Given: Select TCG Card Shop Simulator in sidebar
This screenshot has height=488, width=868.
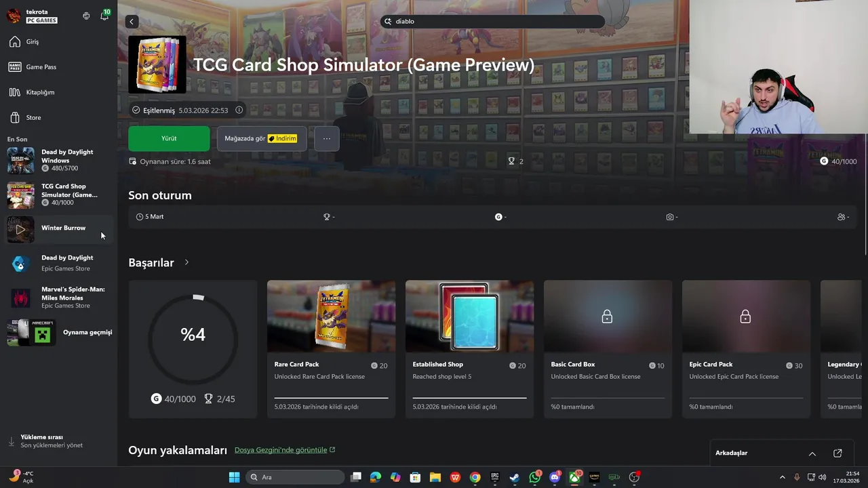Looking at the screenshot, I should click(x=58, y=195).
